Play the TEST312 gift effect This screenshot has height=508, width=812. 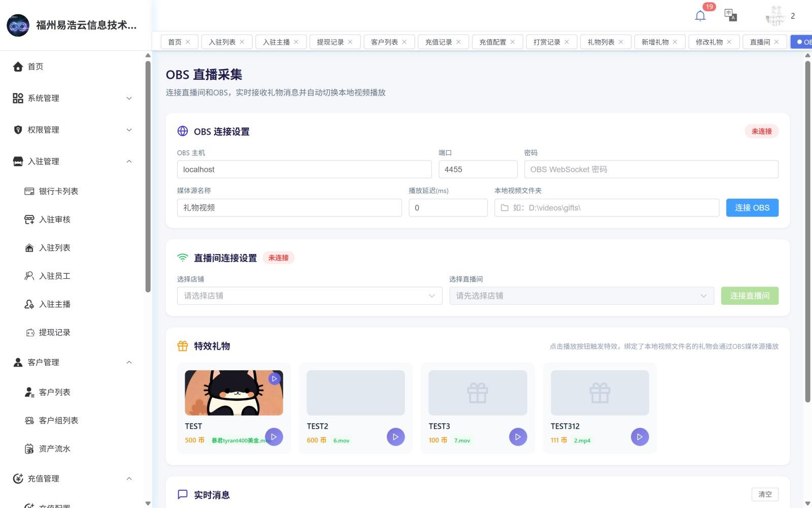tap(640, 437)
